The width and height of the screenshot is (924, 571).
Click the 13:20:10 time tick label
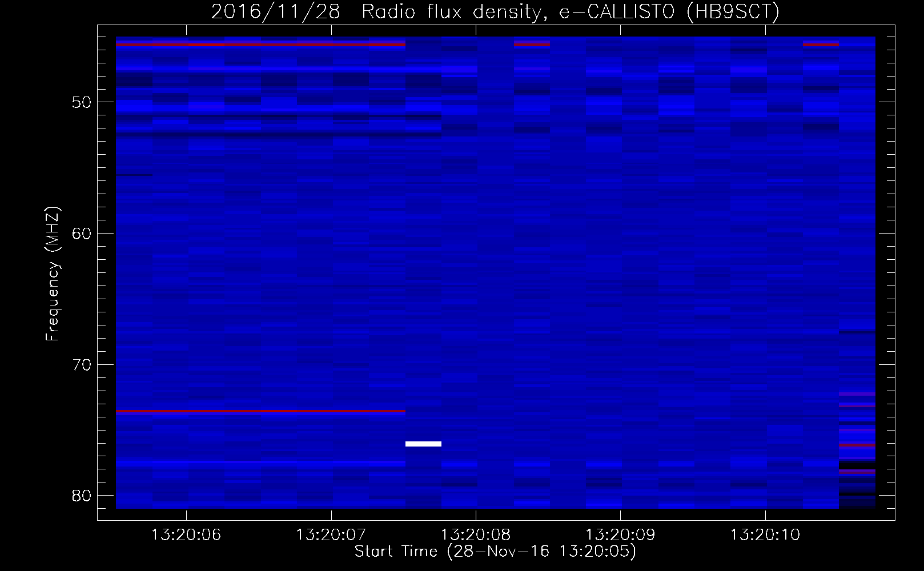[x=765, y=535]
